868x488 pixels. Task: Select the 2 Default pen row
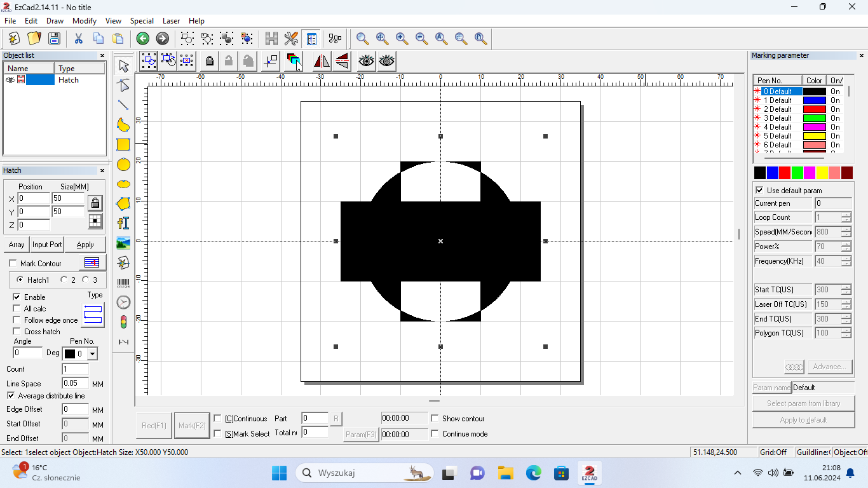pos(798,109)
